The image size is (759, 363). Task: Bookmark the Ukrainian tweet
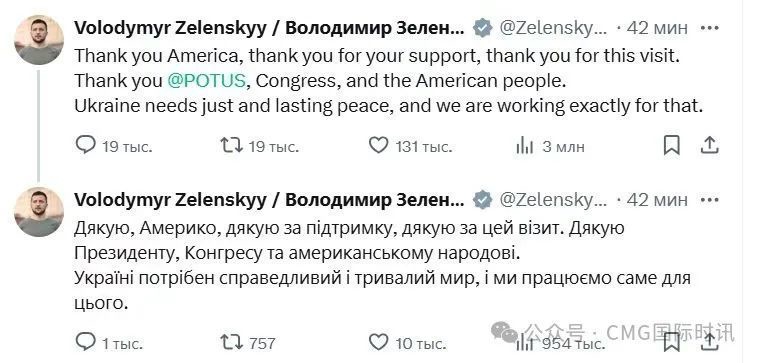(671, 343)
